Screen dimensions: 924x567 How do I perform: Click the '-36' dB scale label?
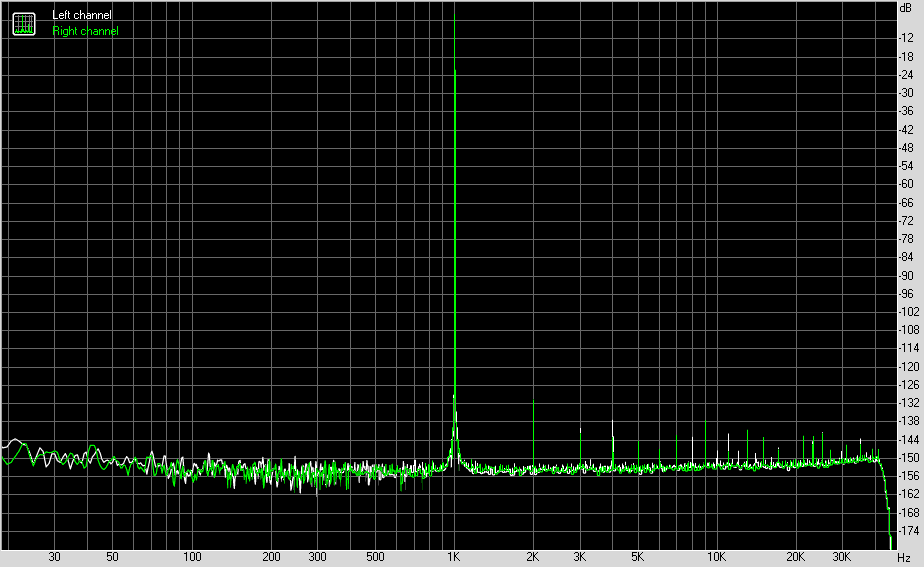point(906,111)
